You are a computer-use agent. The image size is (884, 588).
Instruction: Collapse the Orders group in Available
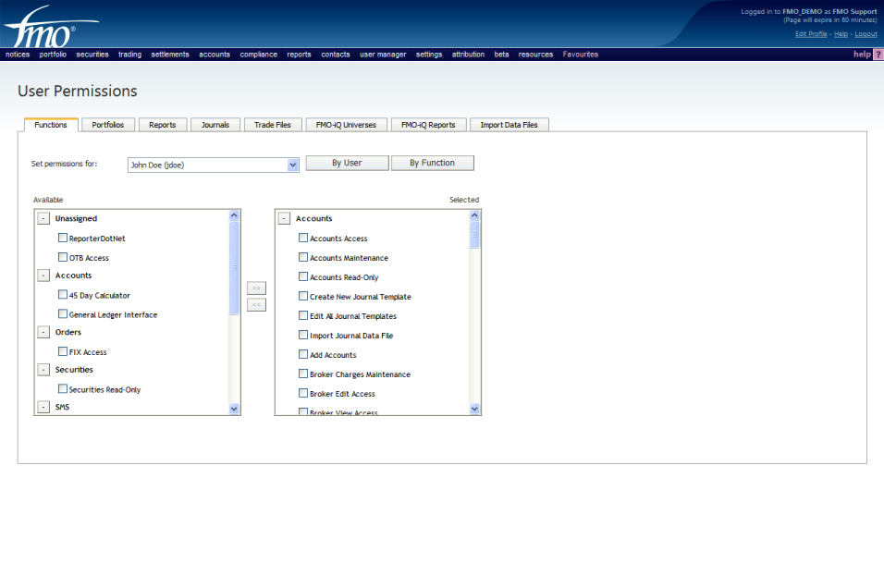point(43,332)
